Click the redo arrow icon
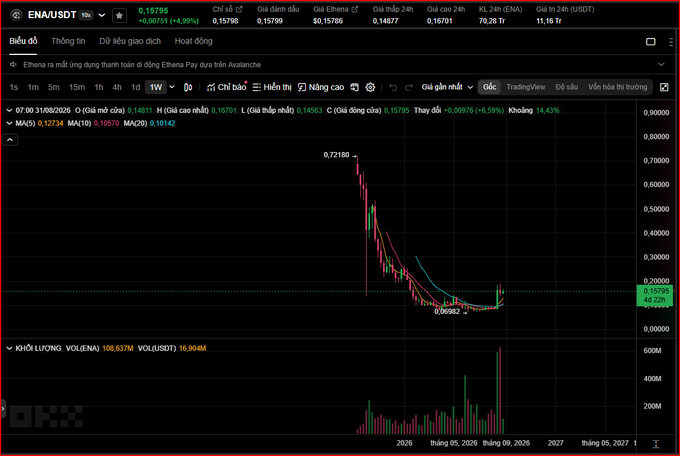 (409, 88)
